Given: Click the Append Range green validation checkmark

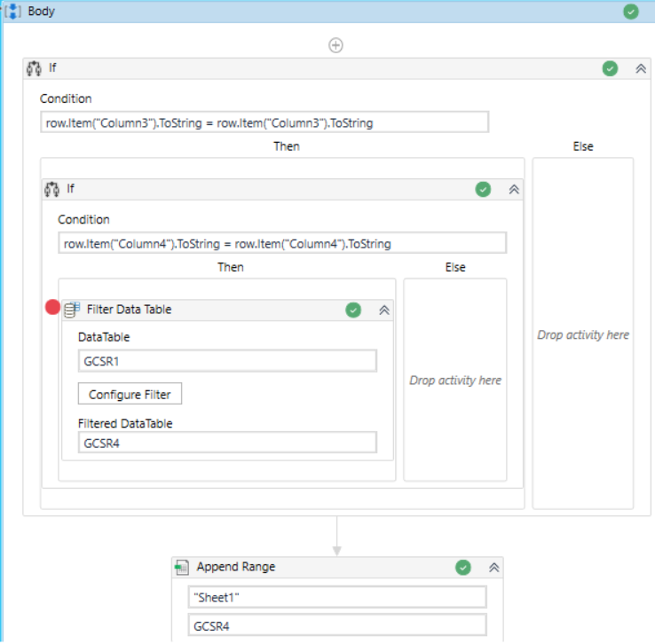Looking at the screenshot, I should [x=462, y=568].
